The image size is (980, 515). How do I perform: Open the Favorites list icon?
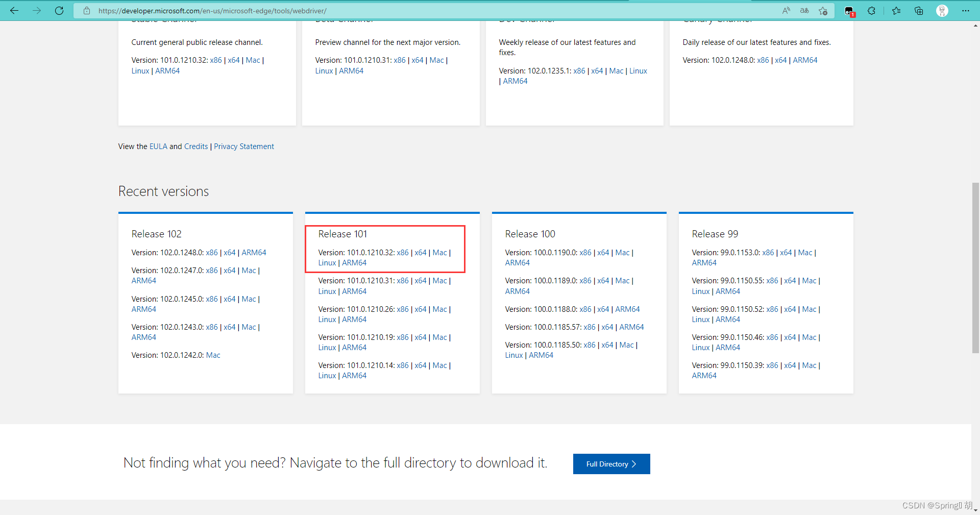click(x=896, y=11)
